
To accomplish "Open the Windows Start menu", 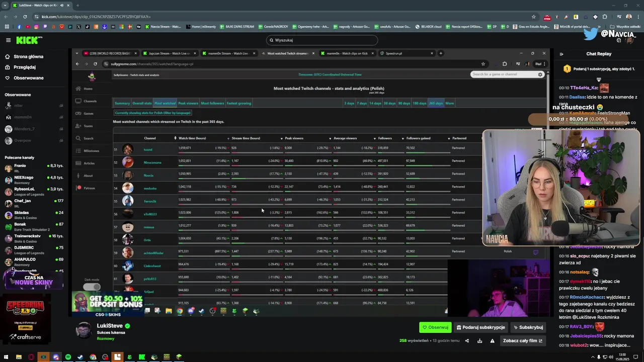I will 6,357.
